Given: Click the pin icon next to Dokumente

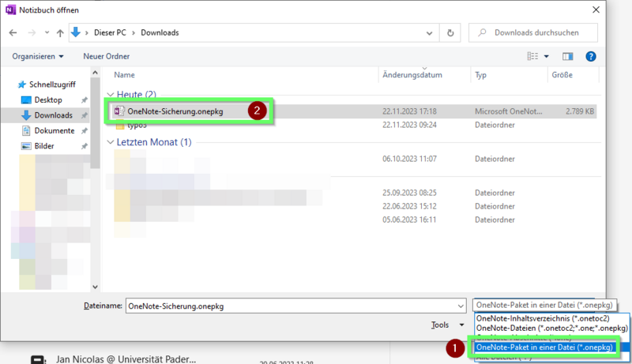Looking at the screenshot, I should pyautogui.click(x=85, y=130).
